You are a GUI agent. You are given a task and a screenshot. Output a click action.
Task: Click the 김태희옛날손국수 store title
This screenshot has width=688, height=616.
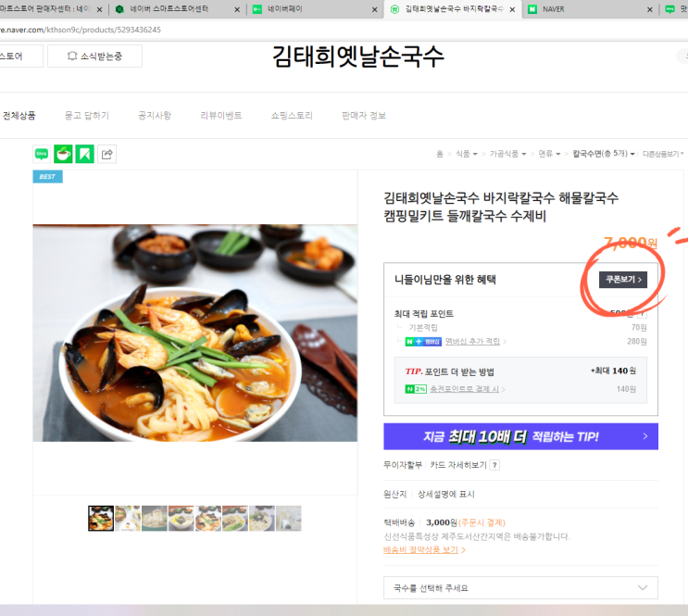pyautogui.click(x=358, y=57)
